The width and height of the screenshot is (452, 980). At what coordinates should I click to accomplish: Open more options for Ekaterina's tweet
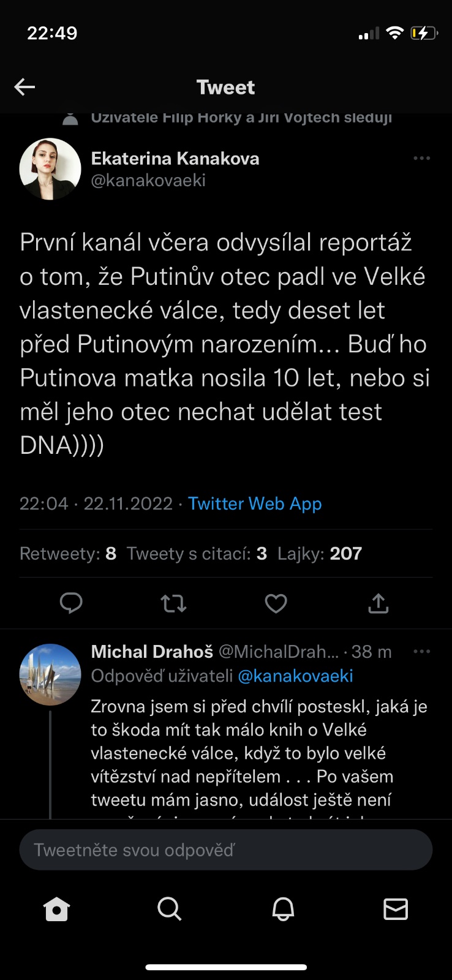422,158
